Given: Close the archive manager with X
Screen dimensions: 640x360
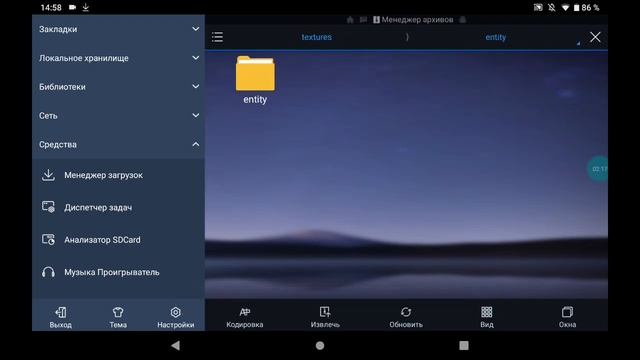Looking at the screenshot, I should [595, 37].
